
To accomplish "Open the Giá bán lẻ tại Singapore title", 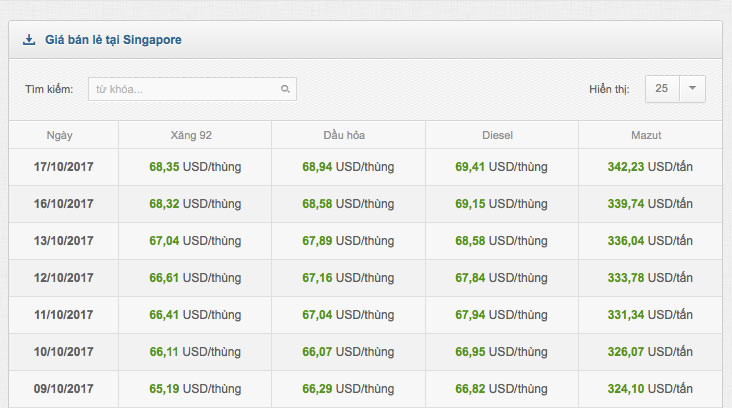I will coord(113,40).
